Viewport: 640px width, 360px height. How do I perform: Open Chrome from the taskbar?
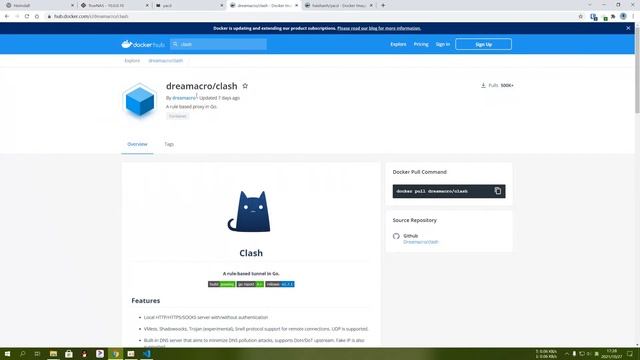coord(116,354)
